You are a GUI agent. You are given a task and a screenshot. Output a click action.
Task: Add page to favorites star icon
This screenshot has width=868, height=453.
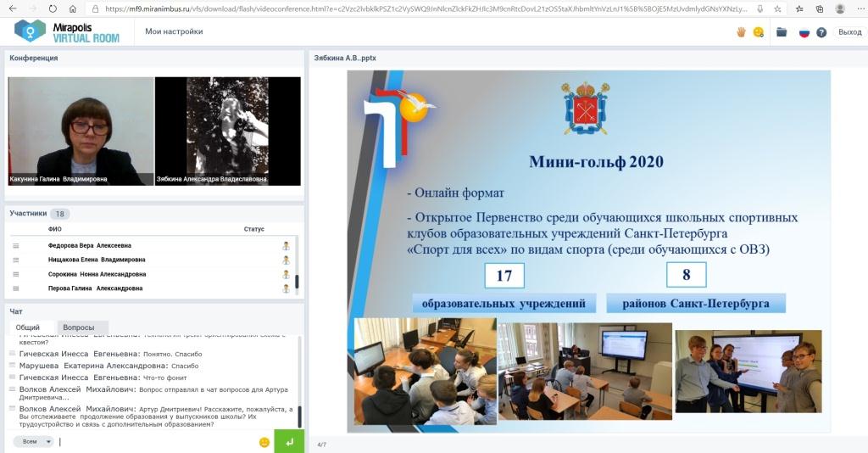tap(777, 8)
